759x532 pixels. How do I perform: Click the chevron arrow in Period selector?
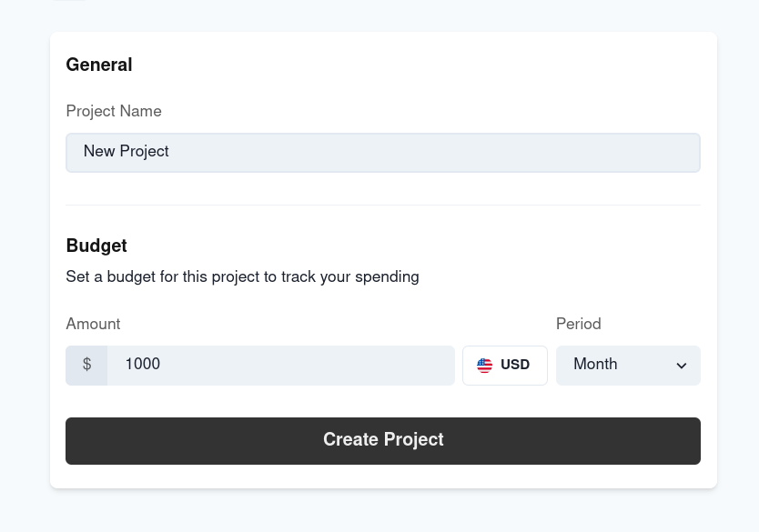point(682,366)
